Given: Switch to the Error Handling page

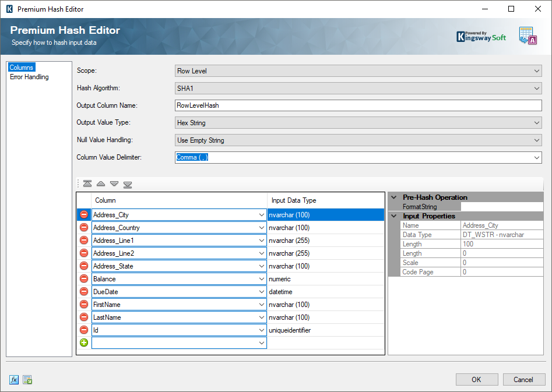Looking at the screenshot, I should point(29,76).
